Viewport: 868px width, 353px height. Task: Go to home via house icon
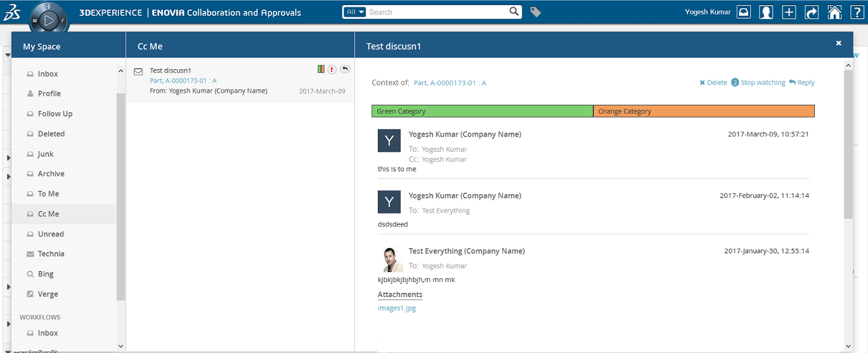[834, 12]
